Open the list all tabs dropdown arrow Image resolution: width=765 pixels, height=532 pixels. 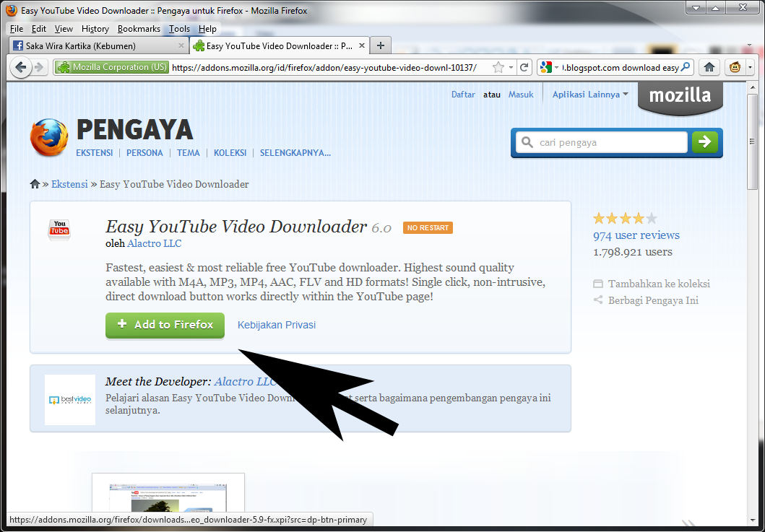[749, 45]
